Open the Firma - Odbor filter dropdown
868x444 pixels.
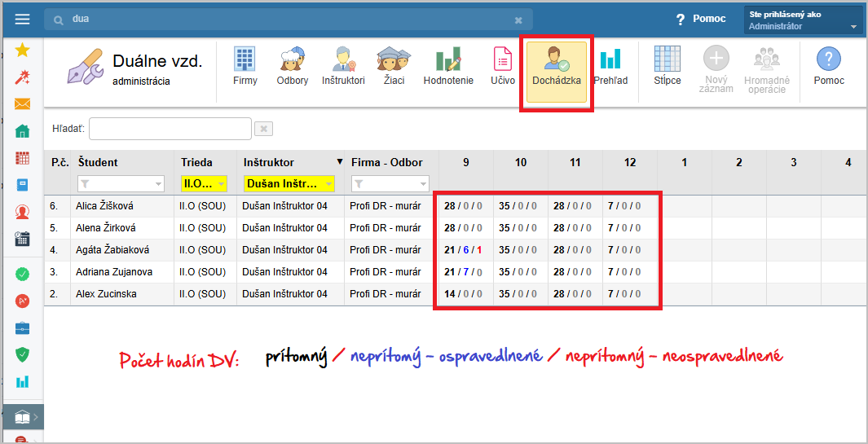390,183
